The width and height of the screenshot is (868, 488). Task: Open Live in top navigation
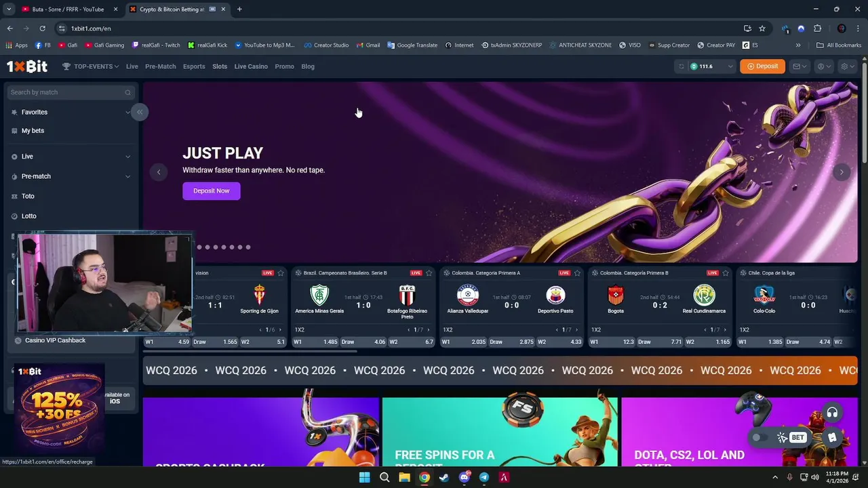tap(132, 66)
